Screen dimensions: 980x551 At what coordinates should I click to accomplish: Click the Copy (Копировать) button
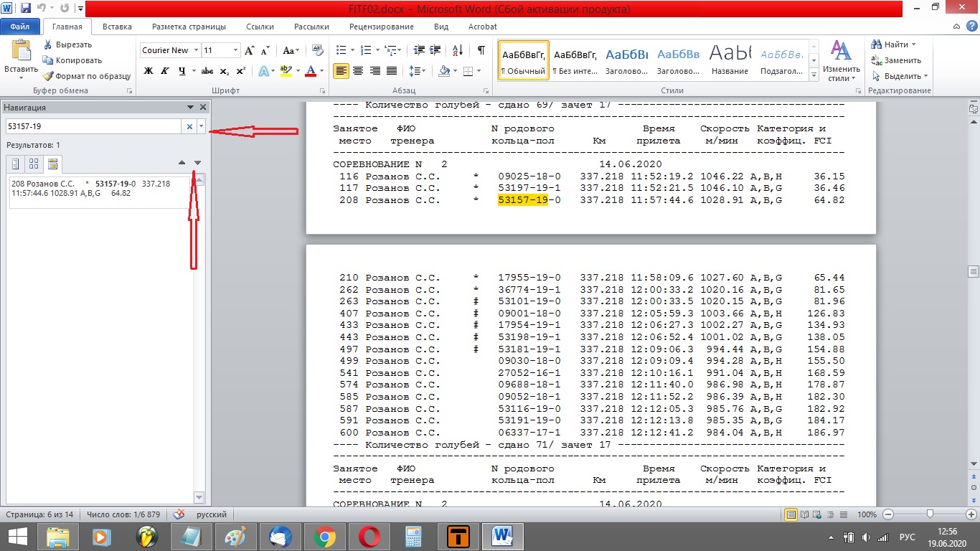[71, 60]
